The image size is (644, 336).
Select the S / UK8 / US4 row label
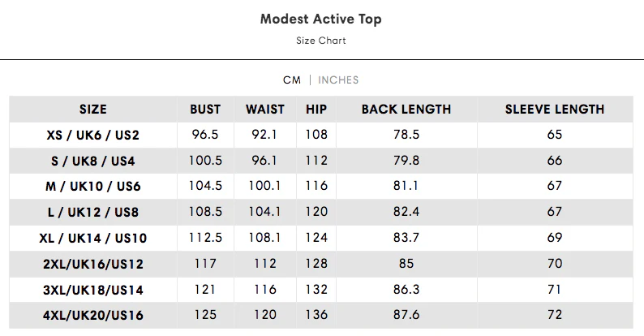[x=93, y=161]
